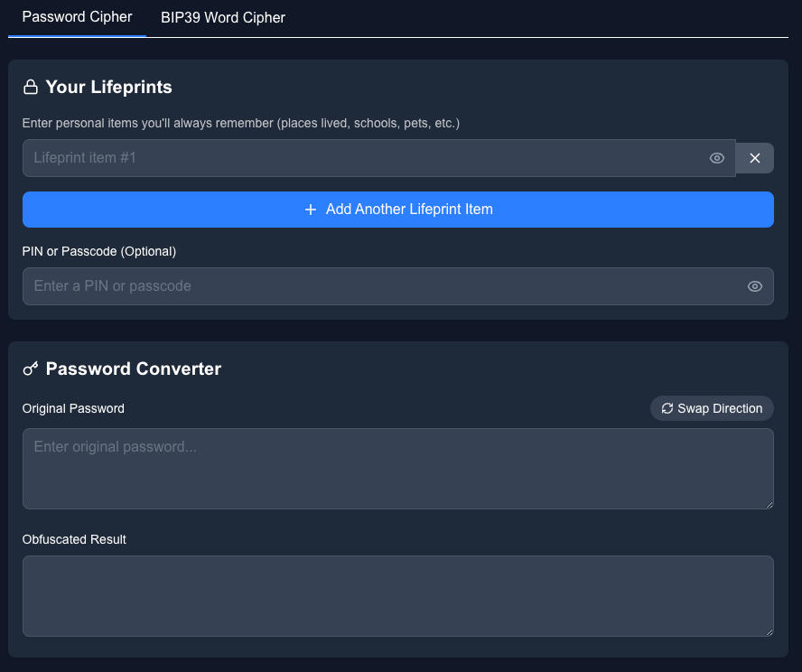Click the lock icon beside Your Lifeprints
The width and height of the screenshot is (802, 672).
31,88
